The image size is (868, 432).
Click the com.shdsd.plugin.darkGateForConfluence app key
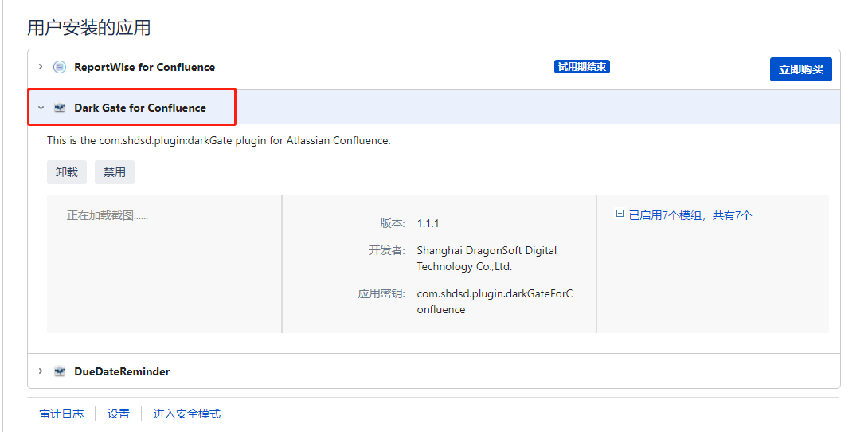click(495, 302)
